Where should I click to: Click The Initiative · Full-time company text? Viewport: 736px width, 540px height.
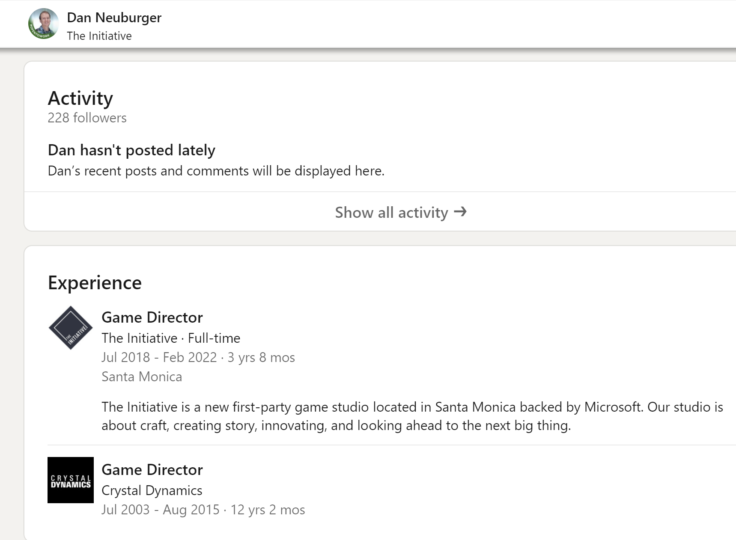click(x=171, y=338)
